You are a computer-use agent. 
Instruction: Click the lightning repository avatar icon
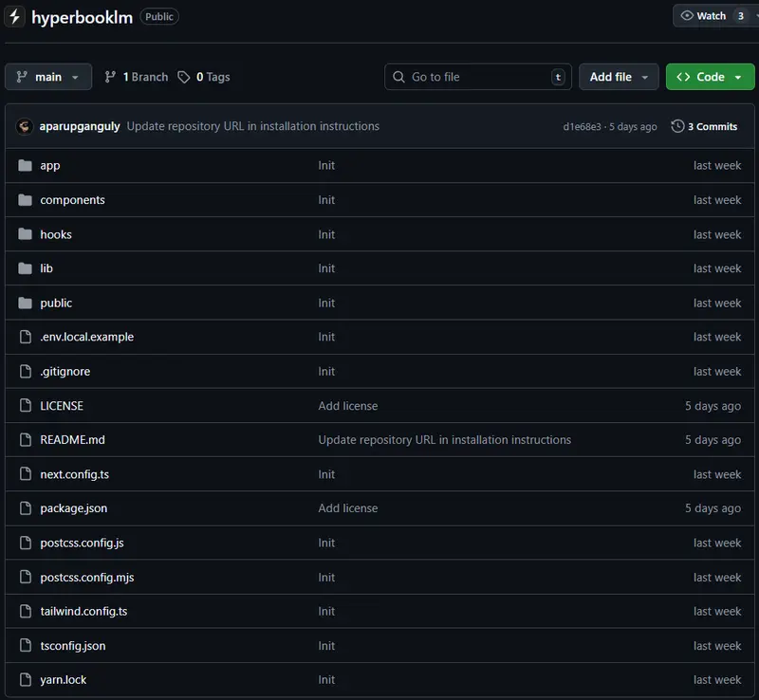tap(13, 15)
